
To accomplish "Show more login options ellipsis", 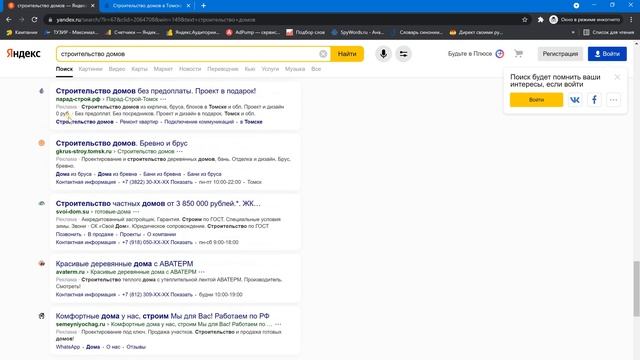I will (613, 100).
